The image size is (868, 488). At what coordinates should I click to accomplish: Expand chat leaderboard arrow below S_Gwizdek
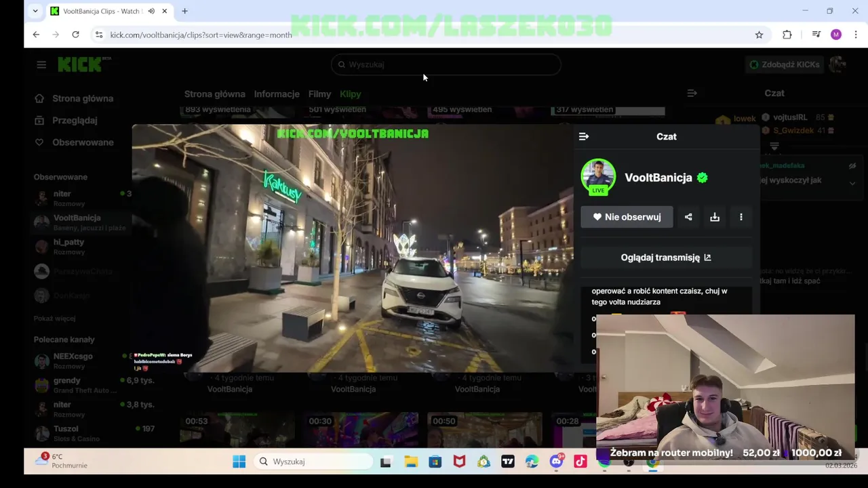(774, 146)
